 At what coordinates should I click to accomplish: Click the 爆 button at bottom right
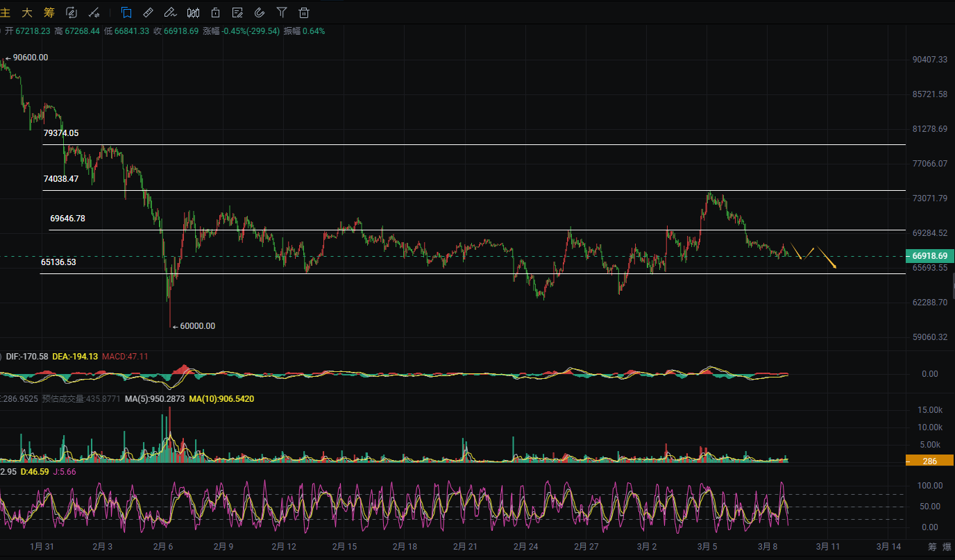(948, 547)
